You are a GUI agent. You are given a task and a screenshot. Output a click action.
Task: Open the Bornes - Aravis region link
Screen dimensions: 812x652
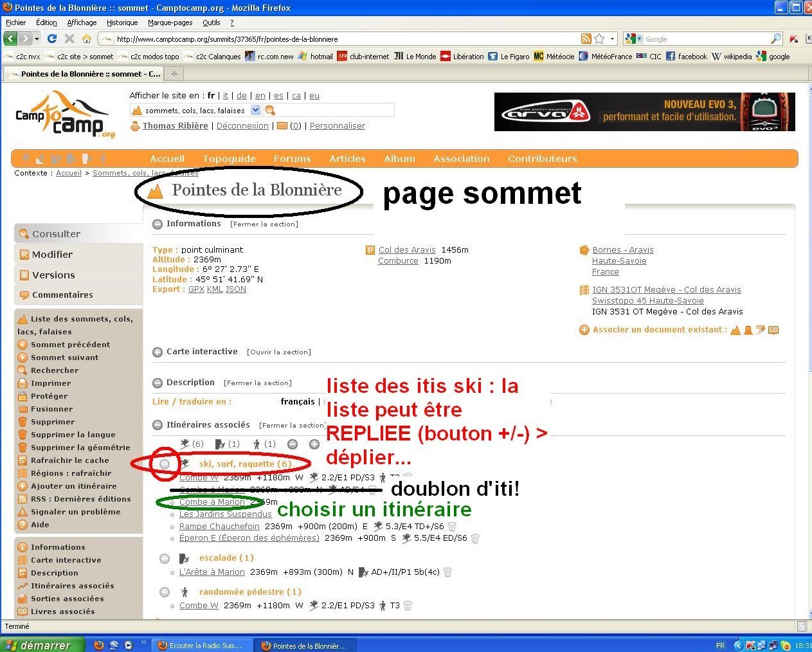pyautogui.click(x=623, y=250)
